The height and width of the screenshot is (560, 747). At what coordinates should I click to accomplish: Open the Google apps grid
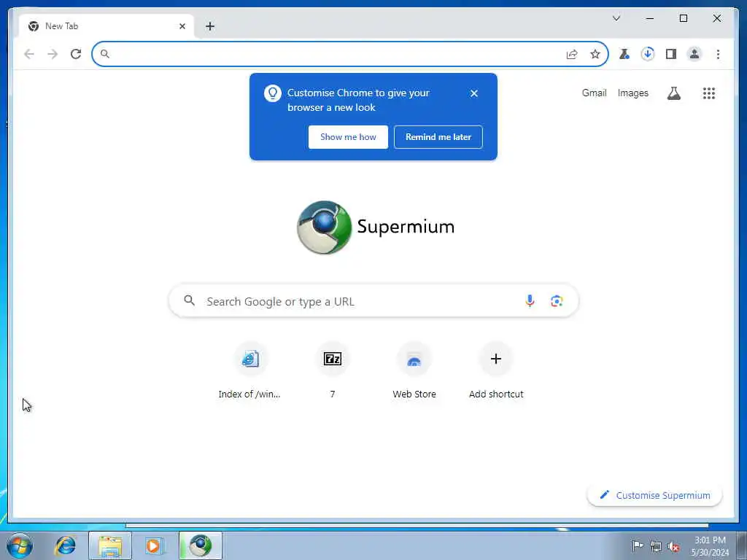coord(709,93)
